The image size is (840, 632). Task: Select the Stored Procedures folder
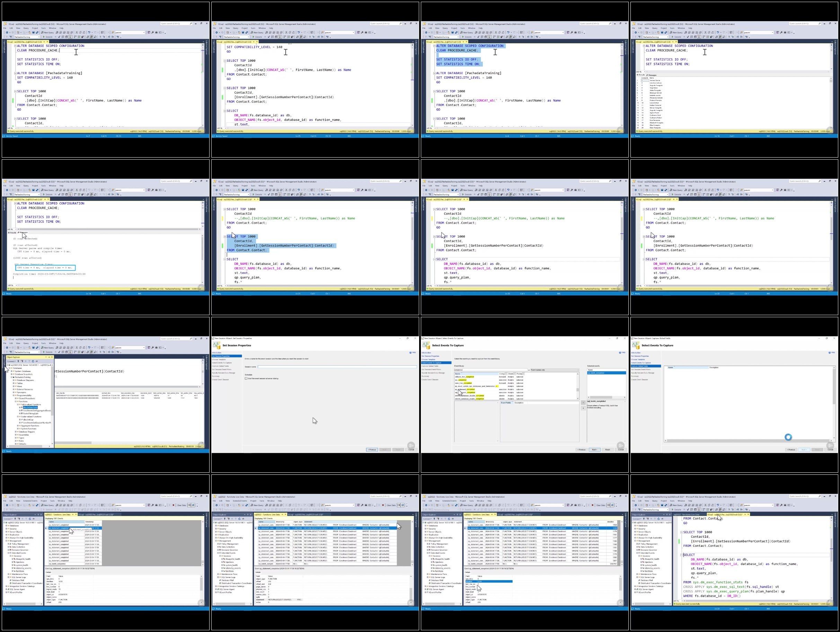click(x=27, y=399)
